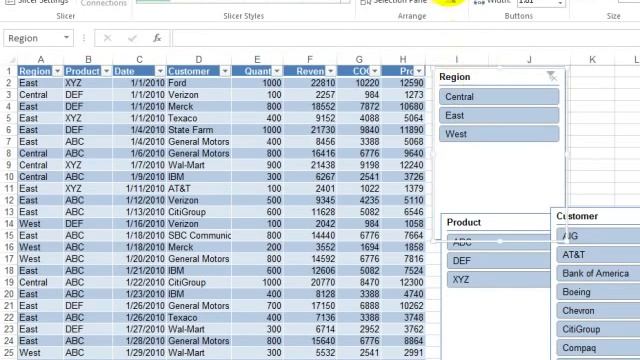Select DEF in the Product slicer

tap(499, 260)
